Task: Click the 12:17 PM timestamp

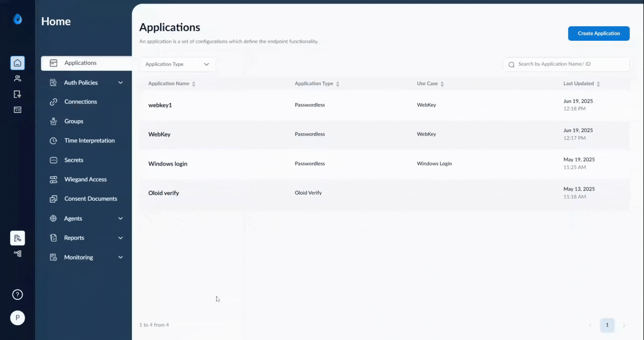Action: [575, 138]
